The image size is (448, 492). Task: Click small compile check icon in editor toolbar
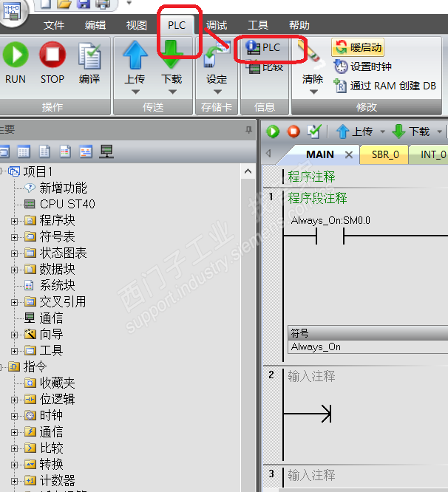[315, 131]
